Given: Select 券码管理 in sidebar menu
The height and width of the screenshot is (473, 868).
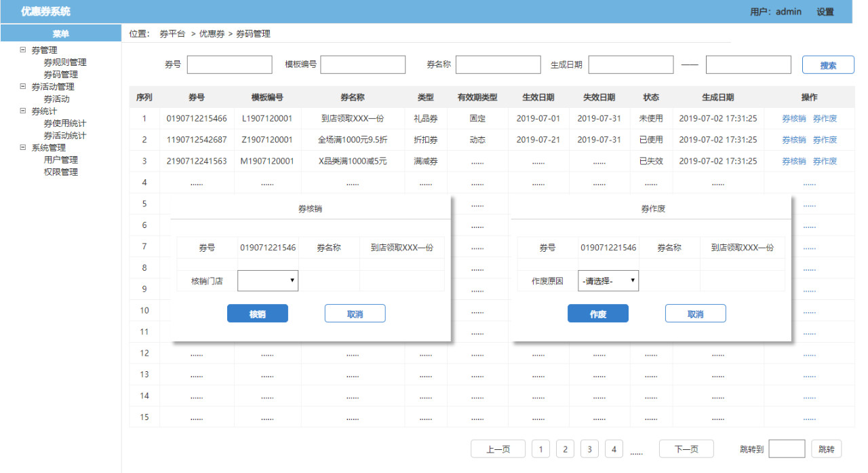Looking at the screenshot, I should [x=61, y=75].
